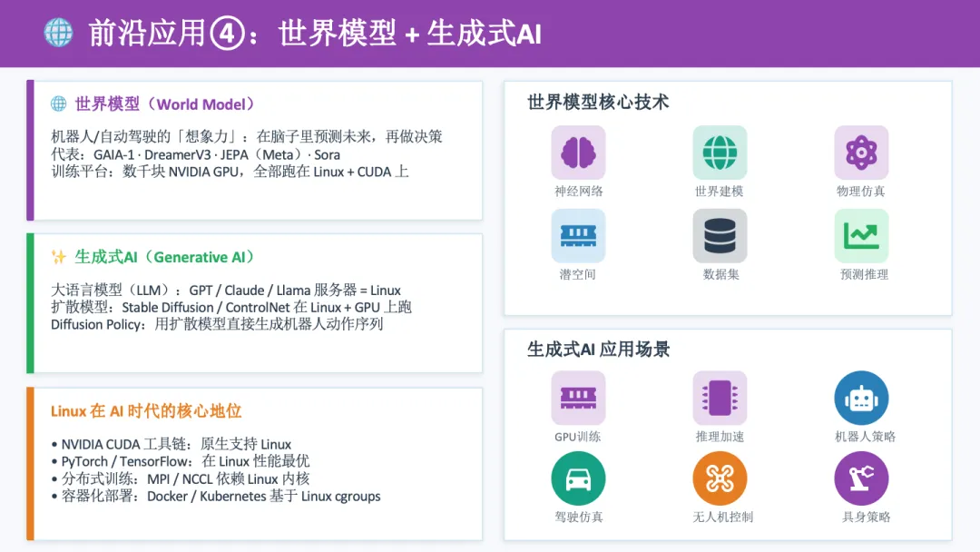980x552 pixels.
Task: Click the line starting 训练平台：数千块 NVIDIA GPU
Action: [230, 172]
